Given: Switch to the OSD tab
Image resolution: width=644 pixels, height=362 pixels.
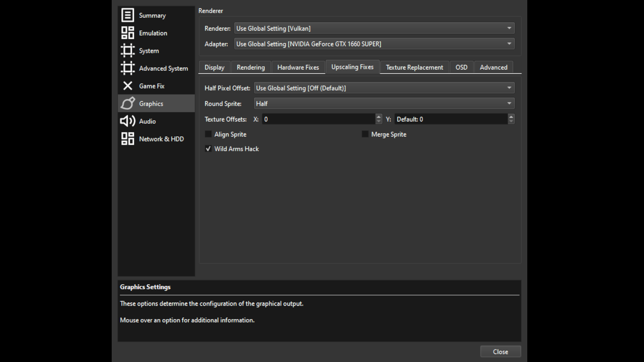Looking at the screenshot, I should [x=461, y=67].
